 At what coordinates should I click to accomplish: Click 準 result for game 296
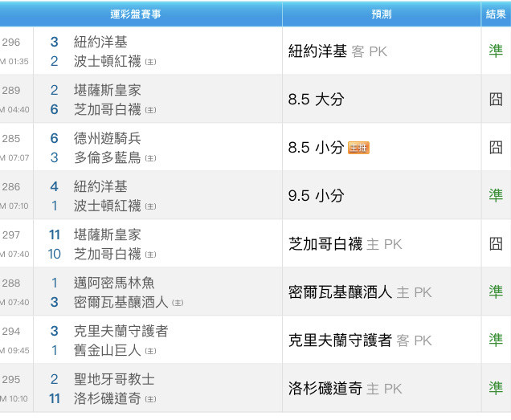496,51
